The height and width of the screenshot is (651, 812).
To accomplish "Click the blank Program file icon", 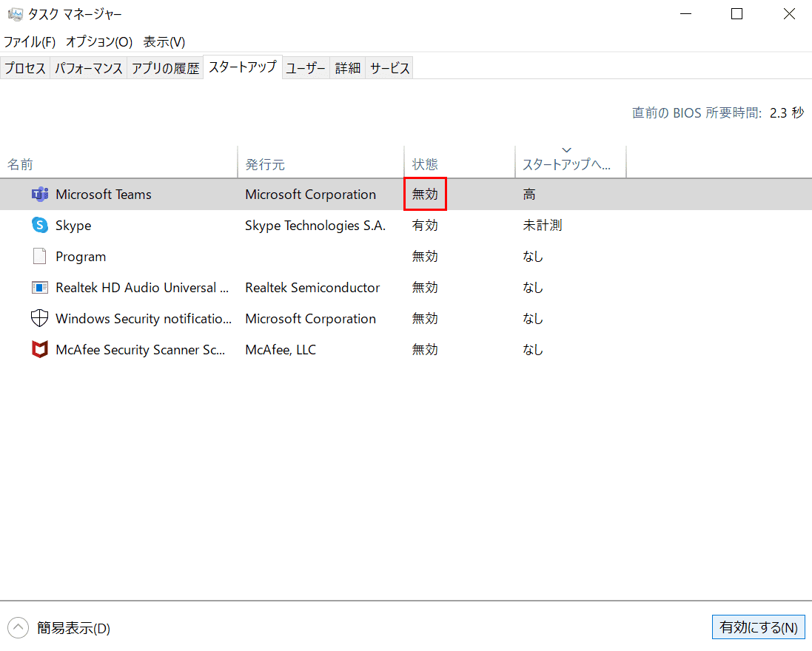I will click(40, 256).
